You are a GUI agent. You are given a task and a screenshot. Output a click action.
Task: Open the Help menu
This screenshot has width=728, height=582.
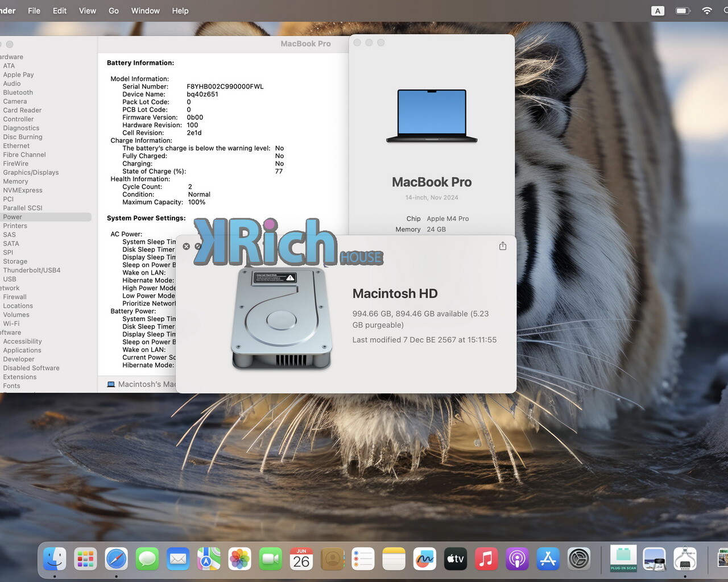(180, 11)
